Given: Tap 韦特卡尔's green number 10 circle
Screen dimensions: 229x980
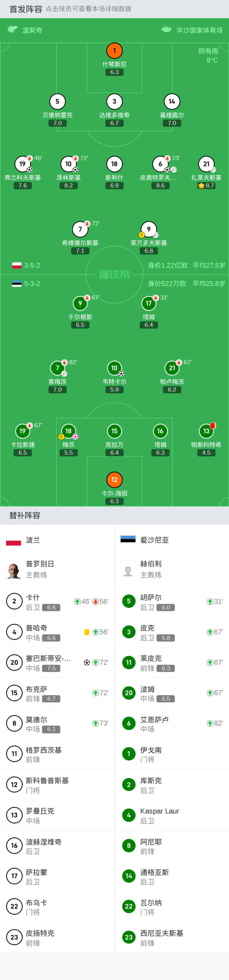Looking at the screenshot, I should coord(114,368).
